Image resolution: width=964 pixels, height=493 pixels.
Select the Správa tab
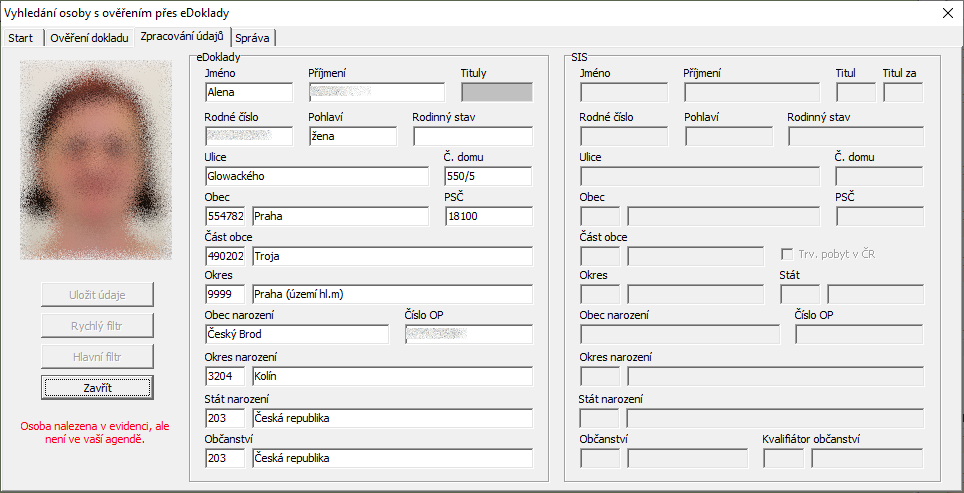point(252,38)
